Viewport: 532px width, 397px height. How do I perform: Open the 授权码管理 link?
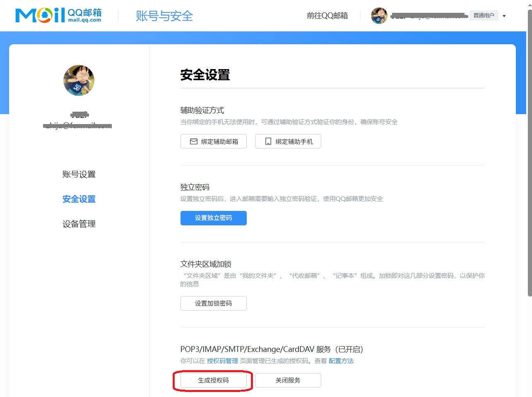222,361
